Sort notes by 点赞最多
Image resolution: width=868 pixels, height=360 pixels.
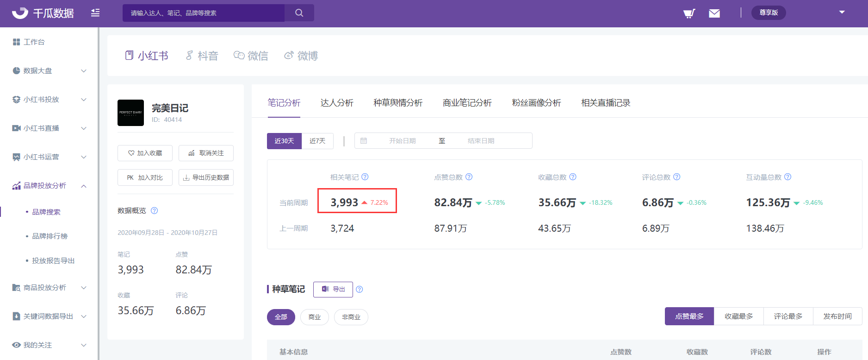pos(689,316)
